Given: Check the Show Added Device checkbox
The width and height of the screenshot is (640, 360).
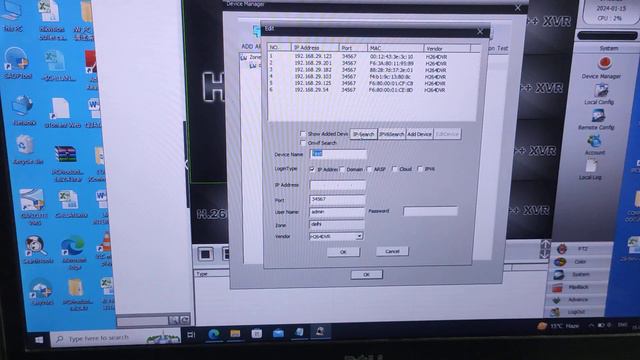Looking at the screenshot, I should [x=303, y=133].
